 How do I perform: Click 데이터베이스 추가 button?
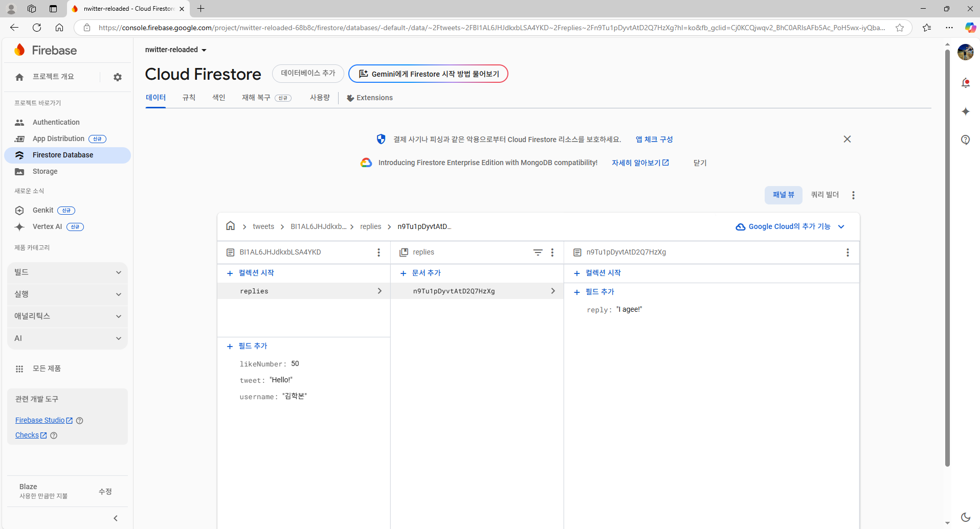click(308, 74)
